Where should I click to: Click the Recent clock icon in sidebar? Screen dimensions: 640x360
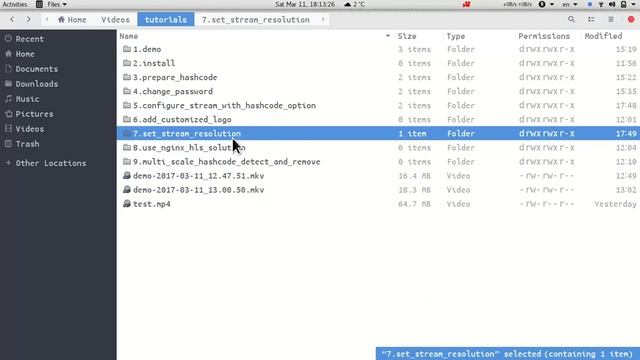8,39
